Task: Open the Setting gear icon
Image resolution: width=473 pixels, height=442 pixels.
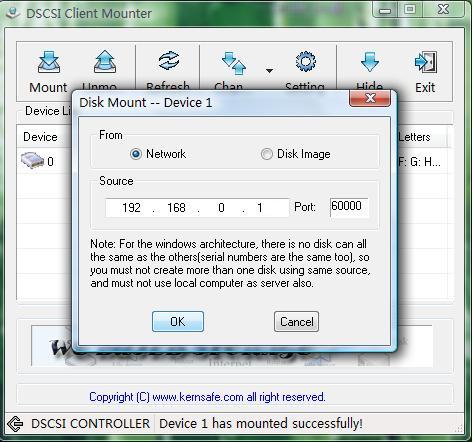Action: pos(305,61)
